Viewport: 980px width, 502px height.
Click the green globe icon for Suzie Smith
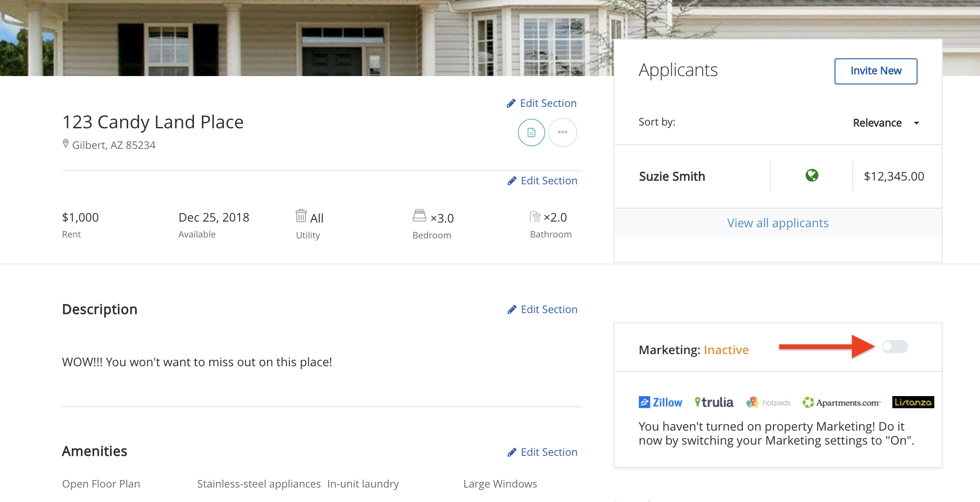[x=812, y=175]
